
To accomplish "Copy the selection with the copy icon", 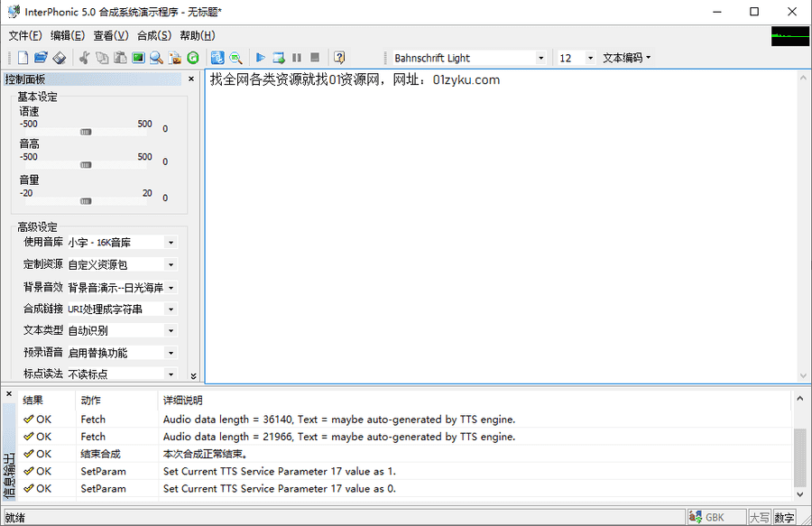I will pyautogui.click(x=102, y=58).
